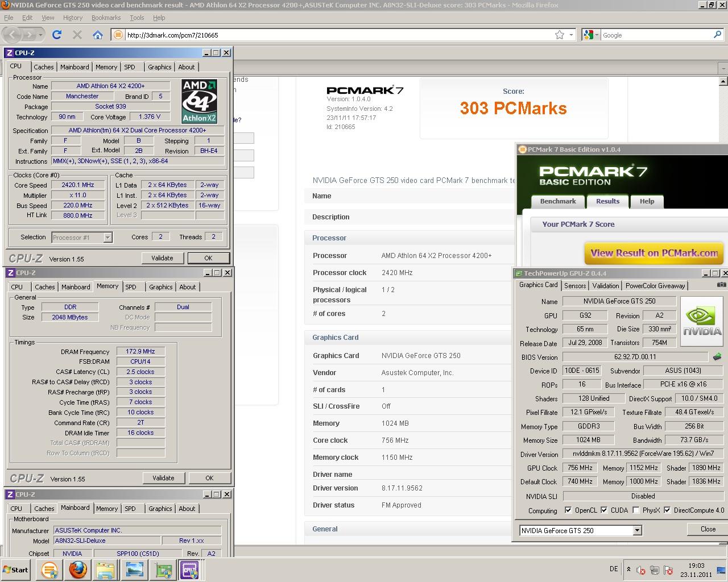Viewport: 728px width, 582px height.
Task: Go back using Firefox Back arrow
Action: [x=13, y=35]
